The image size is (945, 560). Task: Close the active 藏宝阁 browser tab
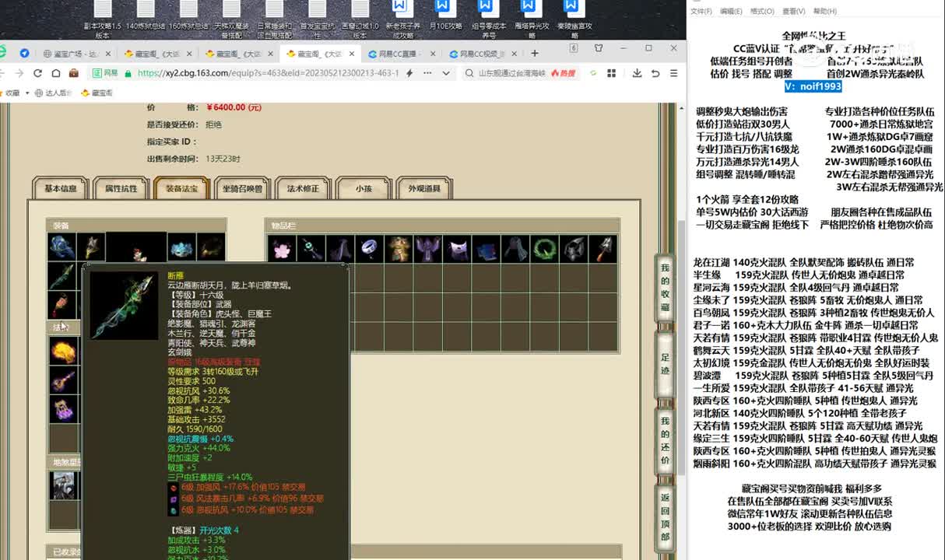[x=352, y=54]
